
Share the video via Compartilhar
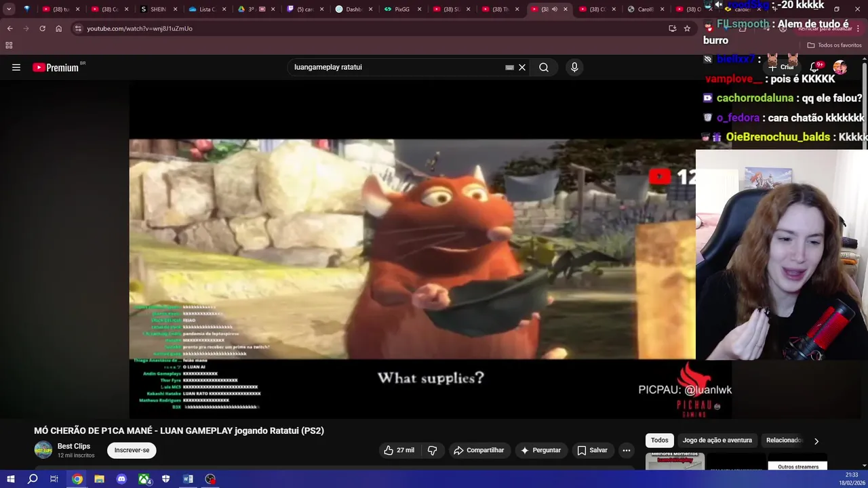(x=479, y=450)
